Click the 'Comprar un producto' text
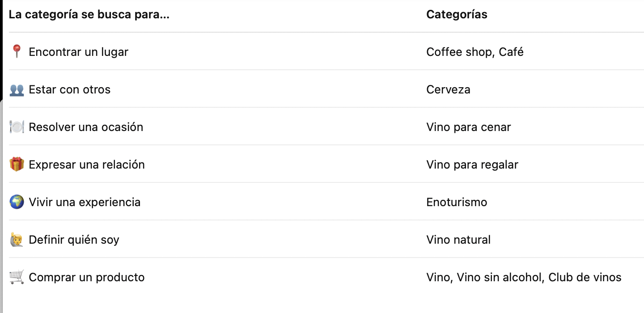This screenshot has height=313, width=644. click(87, 277)
